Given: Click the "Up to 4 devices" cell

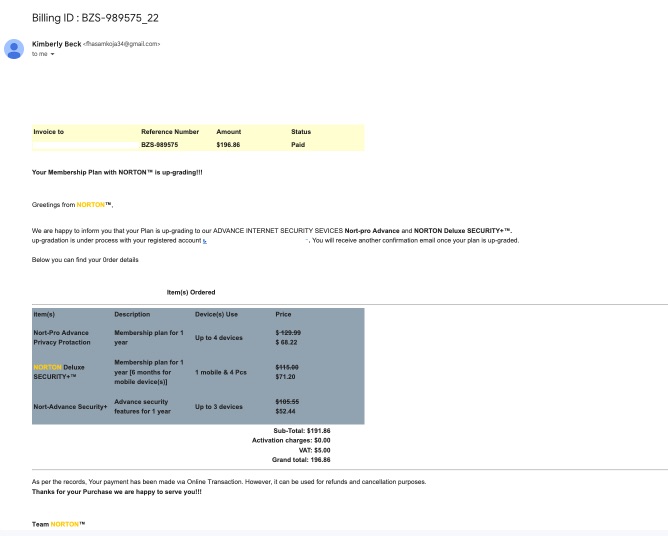Looking at the screenshot, I should [218, 337].
